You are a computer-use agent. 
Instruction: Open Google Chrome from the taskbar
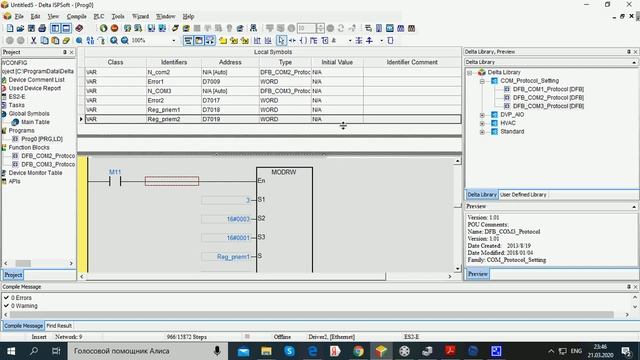coord(358,351)
